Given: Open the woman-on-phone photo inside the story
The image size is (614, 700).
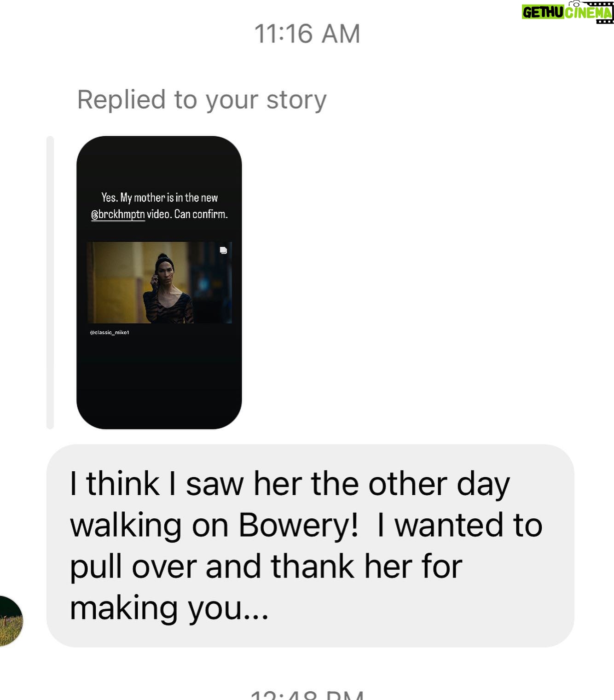Looking at the screenshot, I should coord(159,282).
